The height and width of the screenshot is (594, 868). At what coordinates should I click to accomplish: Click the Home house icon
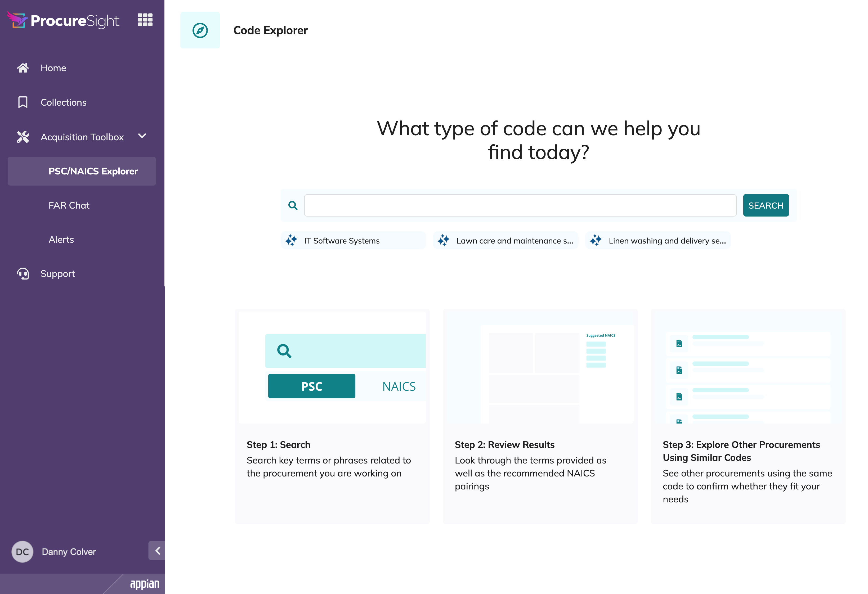[23, 68]
